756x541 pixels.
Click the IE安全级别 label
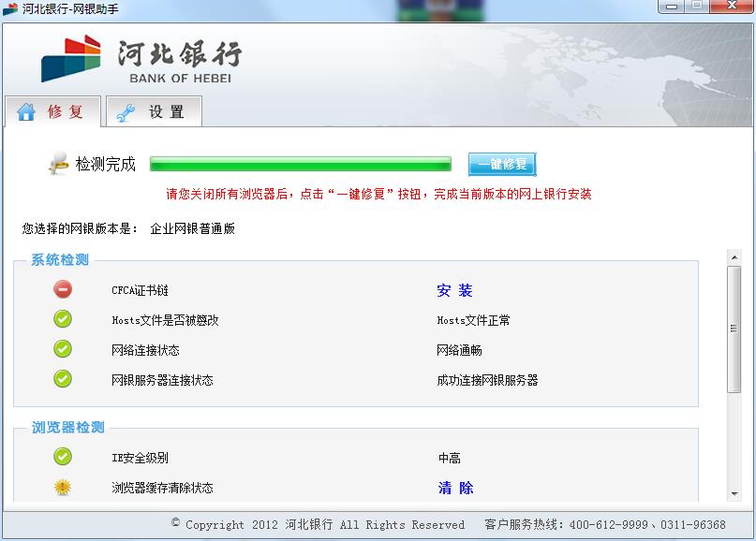[x=140, y=458]
